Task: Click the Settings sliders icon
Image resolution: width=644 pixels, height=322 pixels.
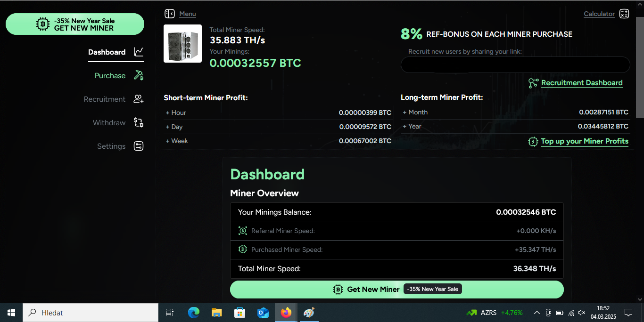Action: click(139, 146)
